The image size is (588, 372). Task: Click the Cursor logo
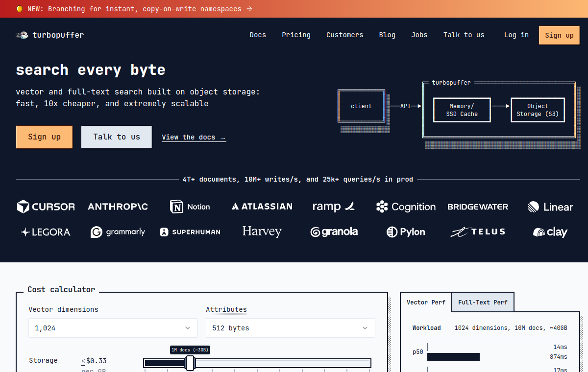[x=46, y=207]
